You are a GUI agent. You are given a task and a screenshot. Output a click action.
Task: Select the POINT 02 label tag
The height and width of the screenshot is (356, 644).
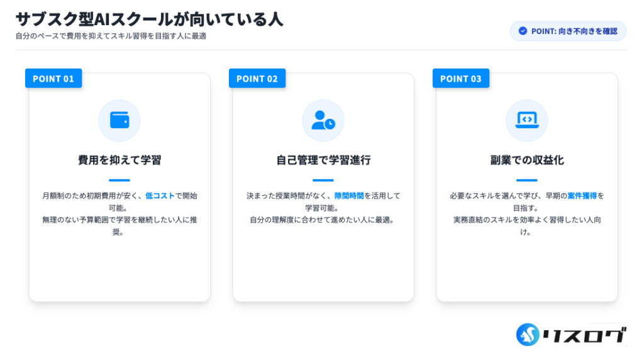coord(257,79)
